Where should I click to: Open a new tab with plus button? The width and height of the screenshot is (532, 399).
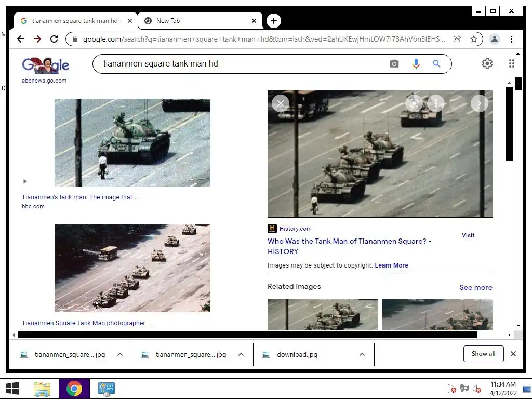pyautogui.click(x=273, y=21)
